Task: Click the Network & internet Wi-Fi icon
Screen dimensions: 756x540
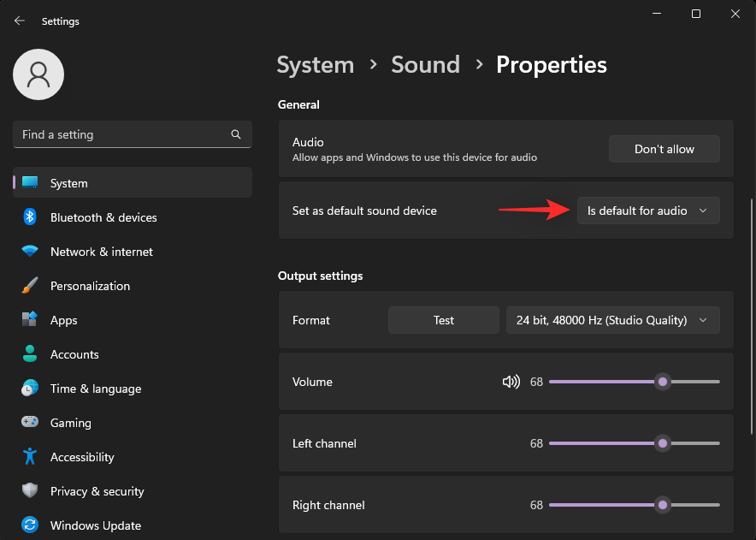Action: (x=30, y=252)
